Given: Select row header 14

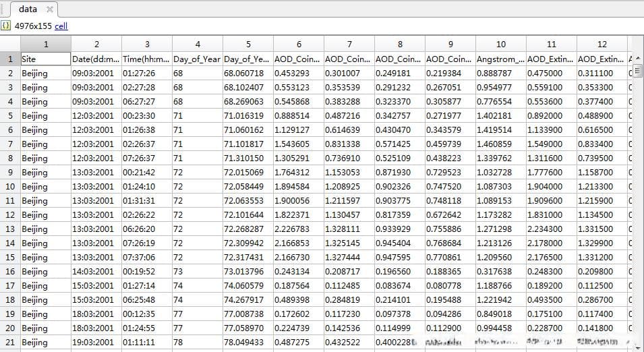Looking at the screenshot, I should 10,243.
